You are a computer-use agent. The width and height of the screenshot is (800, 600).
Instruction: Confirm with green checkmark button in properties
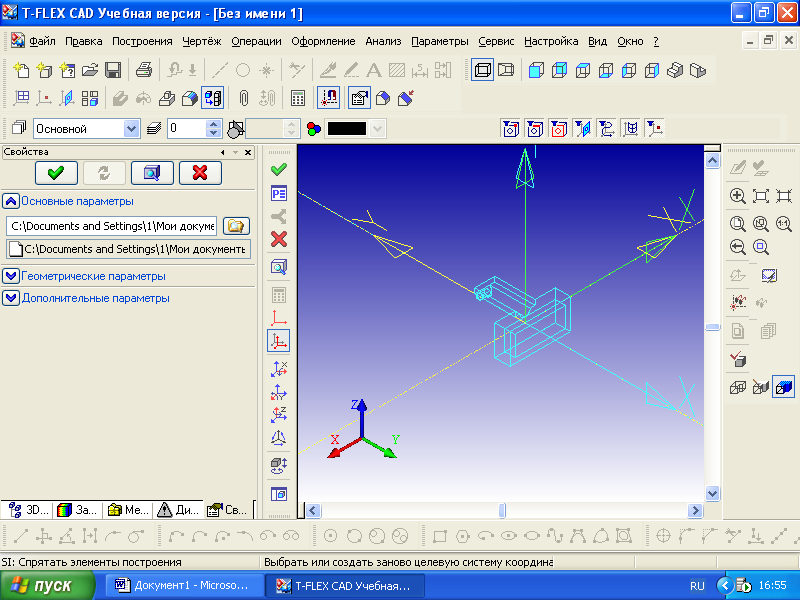pyautogui.click(x=56, y=173)
